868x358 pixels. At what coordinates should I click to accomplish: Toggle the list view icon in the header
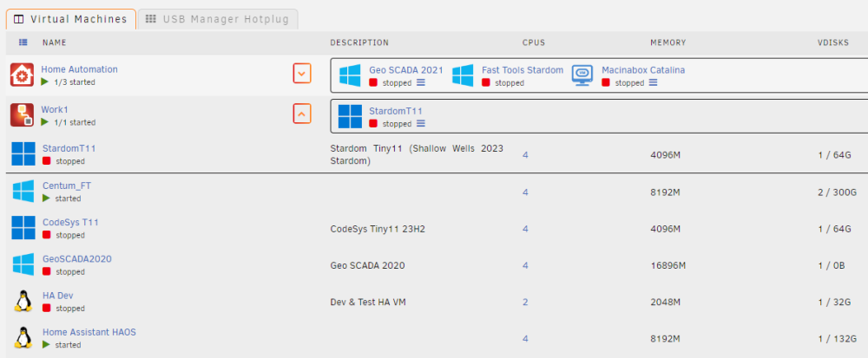click(23, 42)
